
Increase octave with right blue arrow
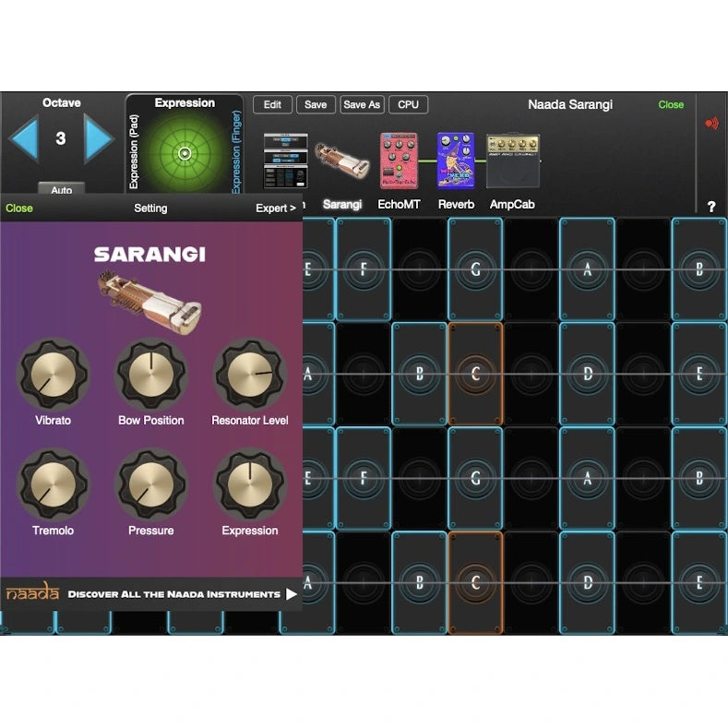click(x=99, y=138)
